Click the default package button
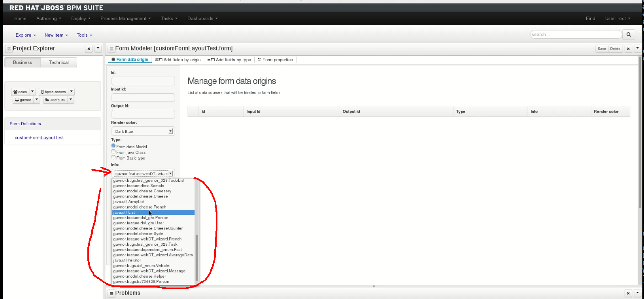The width and height of the screenshot is (644, 299). pos(55,100)
